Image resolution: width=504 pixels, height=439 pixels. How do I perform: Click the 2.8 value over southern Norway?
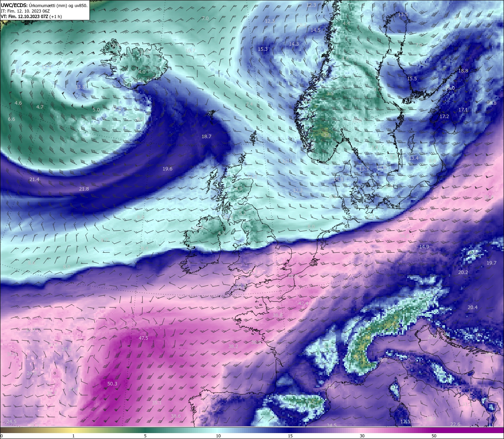pos(327,135)
